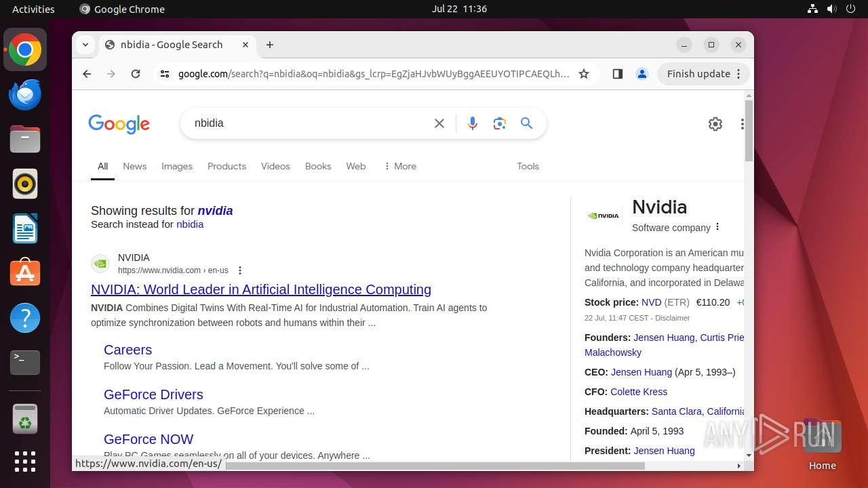This screenshot has width=868, height=488.
Task: Open the Tools search options
Action: (528, 166)
